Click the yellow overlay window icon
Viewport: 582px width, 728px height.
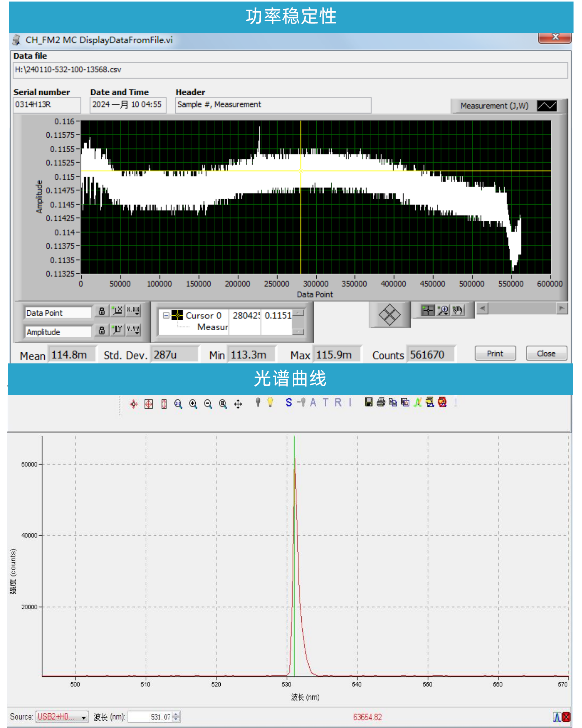(x=430, y=402)
